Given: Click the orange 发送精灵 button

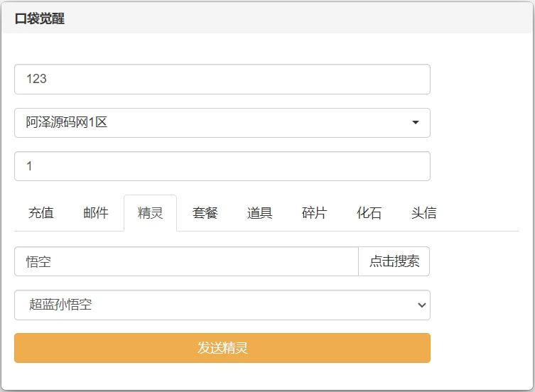Looking at the screenshot, I should pos(222,348).
